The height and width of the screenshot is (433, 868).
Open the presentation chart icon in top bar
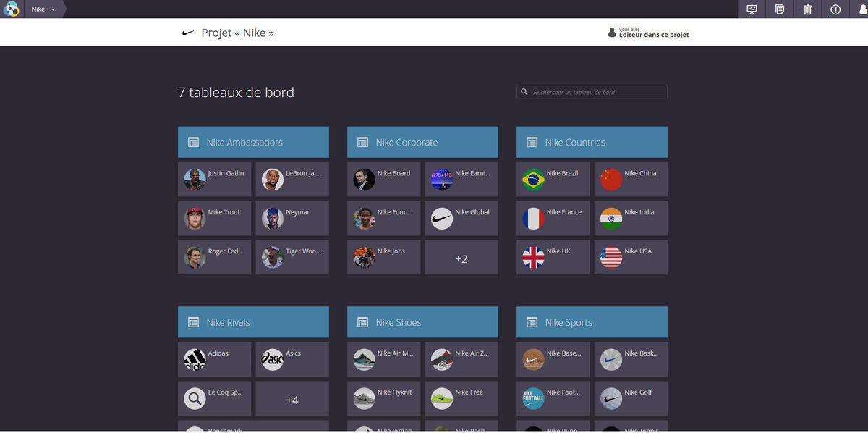(x=752, y=9)
